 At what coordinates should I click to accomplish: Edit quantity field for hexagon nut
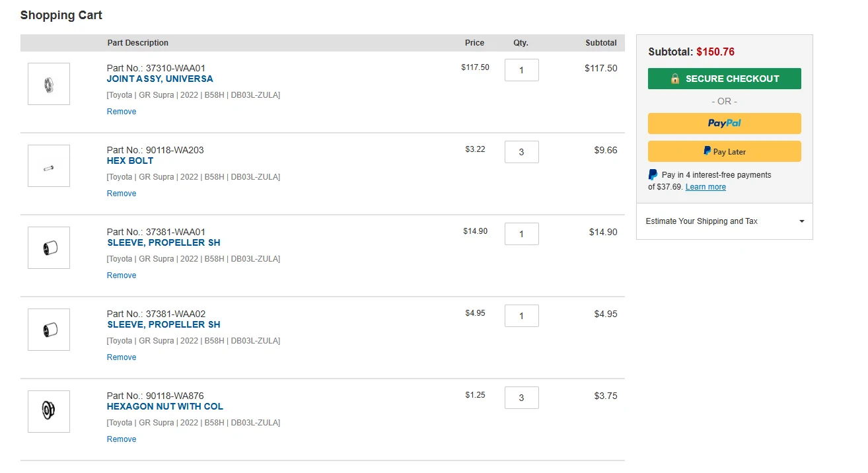[522, 398]
